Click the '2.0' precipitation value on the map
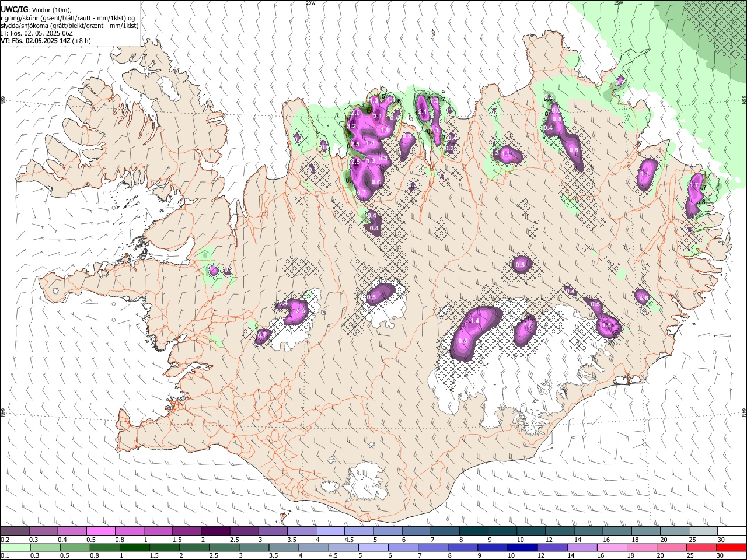Image resolution: width=747 pixels, height=560 pixels. 356,112
